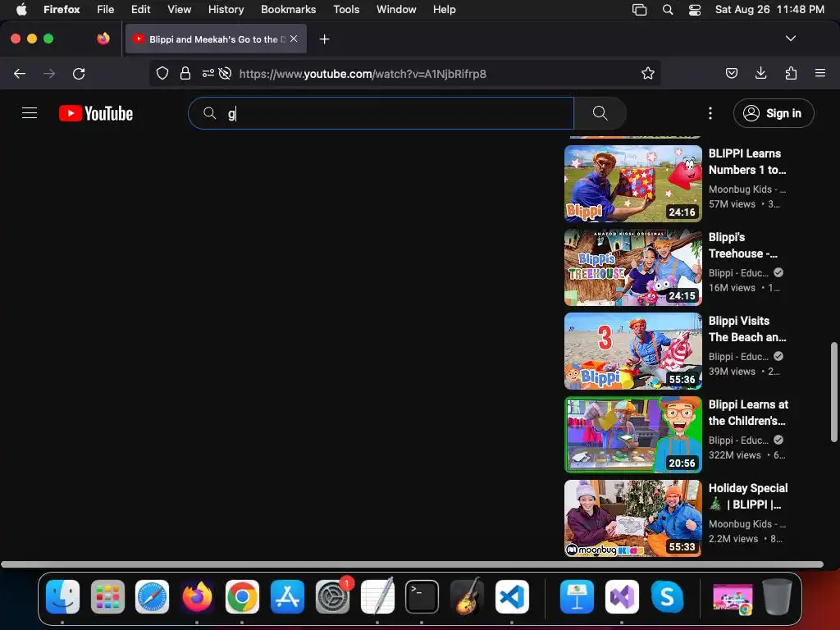Open Visual Studio Code from the Dock
Image resolution: width=840 pixels, height=630 pixels.
pos(512,596)
